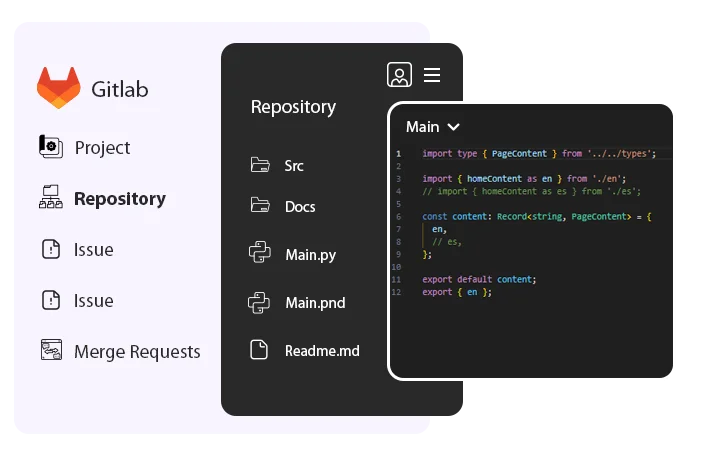Image resolution: width=710 pixels, height=460 pixels.
Task: Select Project in the left sidebar
Action: (102, 147)
